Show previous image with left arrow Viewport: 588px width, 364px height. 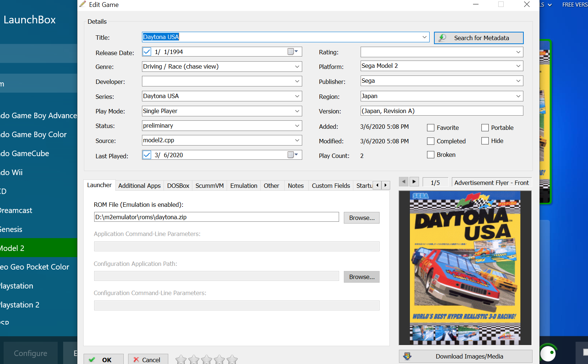coord(403,181)
